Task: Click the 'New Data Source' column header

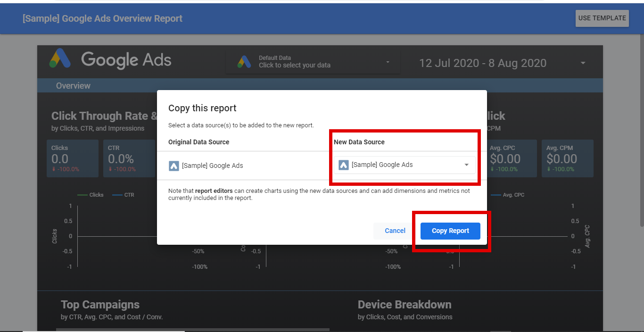Action: [x=359, y=142]
